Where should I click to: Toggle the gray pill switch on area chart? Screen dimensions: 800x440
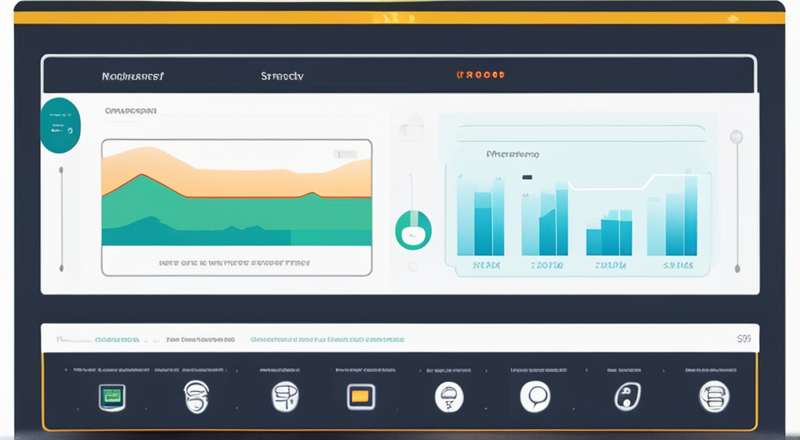(345, 154)
